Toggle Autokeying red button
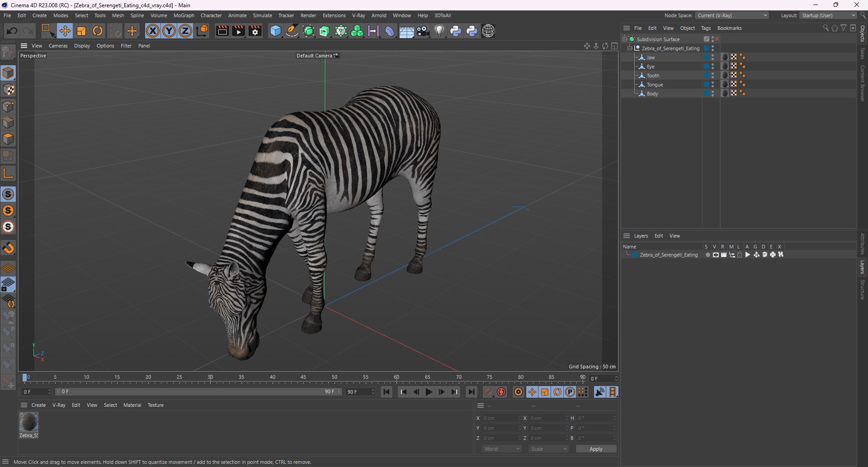This screenshot has width=868, height=467. [501, 392]
